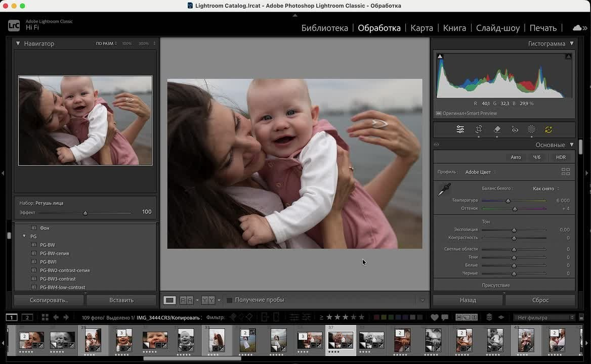Collapse the PG preset folder
Viewport: 591px width, 364px height.
24,236
